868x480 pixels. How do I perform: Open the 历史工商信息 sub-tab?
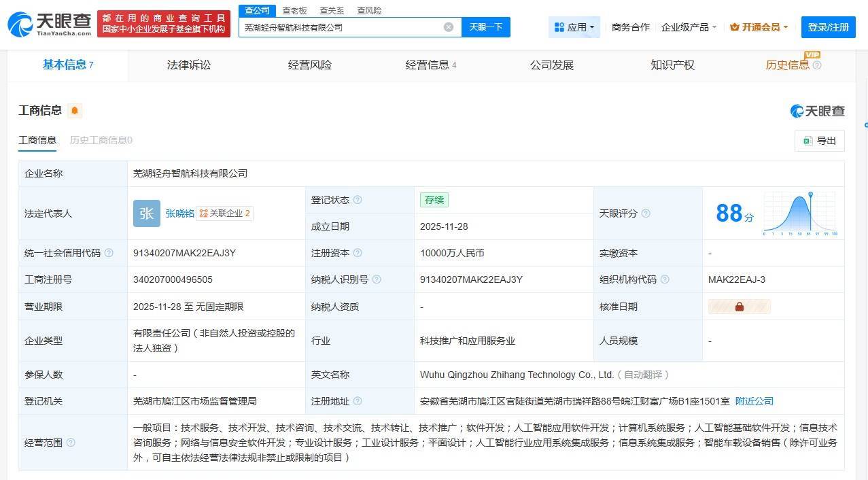coord(101,140)
